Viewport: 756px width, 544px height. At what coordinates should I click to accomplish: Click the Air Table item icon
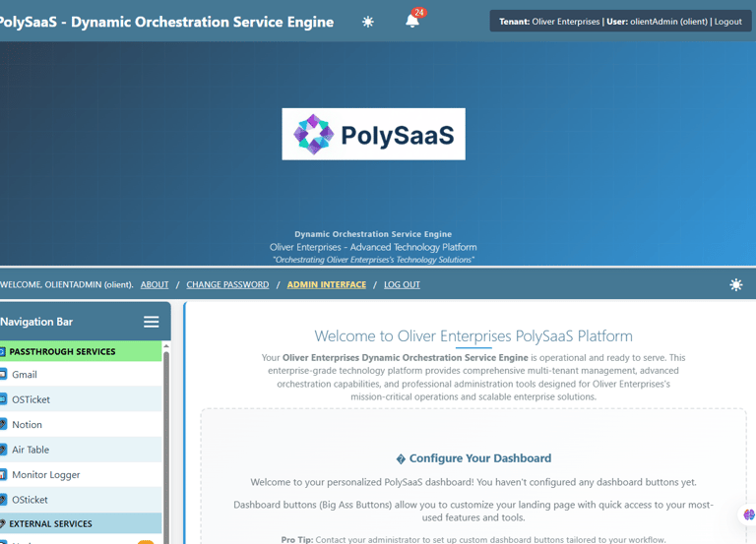[x=3, y=450]
